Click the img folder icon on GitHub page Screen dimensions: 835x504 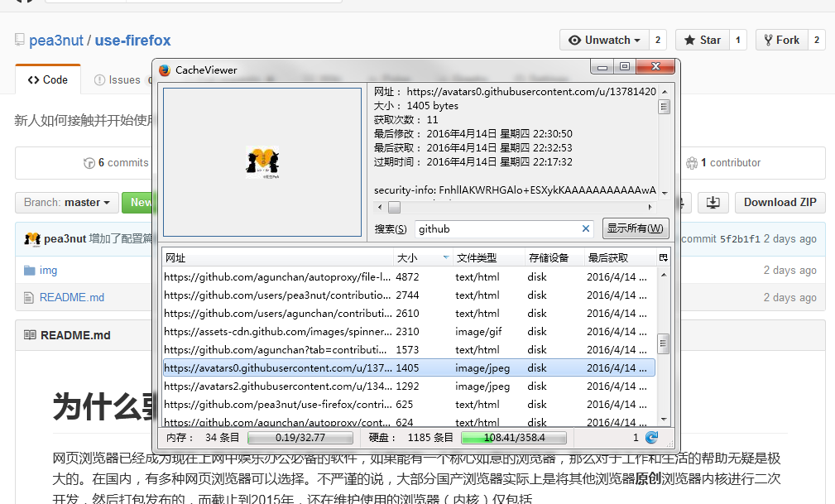point(29,271)
